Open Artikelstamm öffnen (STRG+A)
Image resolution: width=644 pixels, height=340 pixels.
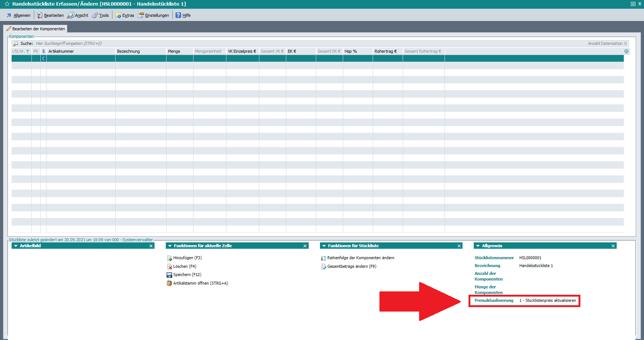[200, 284]
